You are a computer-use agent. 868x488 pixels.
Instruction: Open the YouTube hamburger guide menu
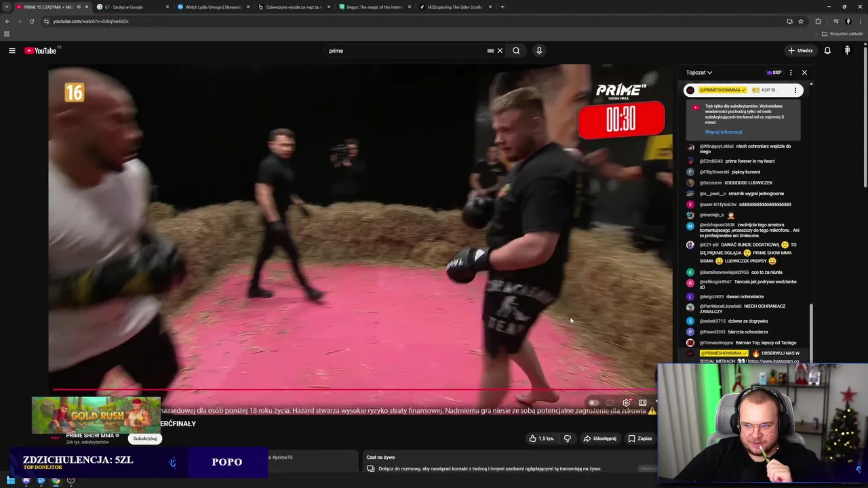click(12, 51)
